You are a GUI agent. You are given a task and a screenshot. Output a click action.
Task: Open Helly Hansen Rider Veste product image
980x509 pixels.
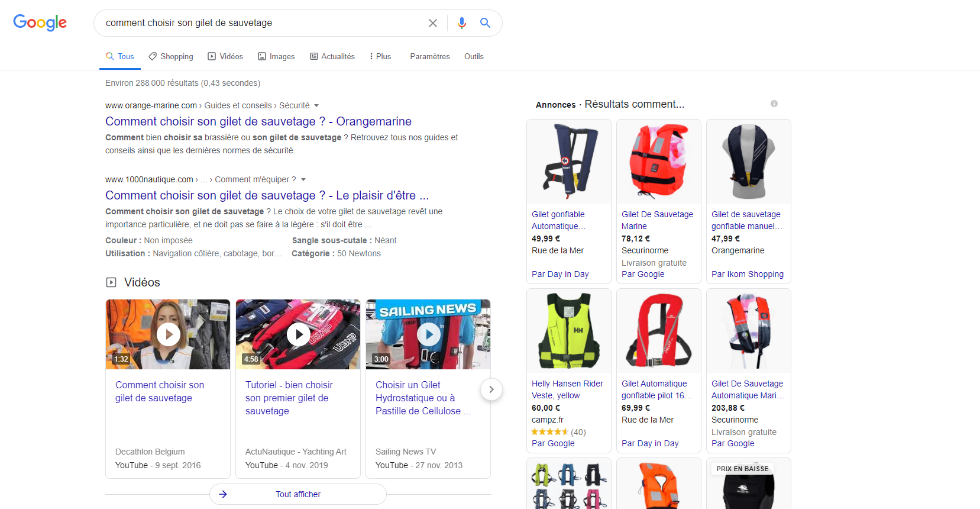[x=569, y=331]
